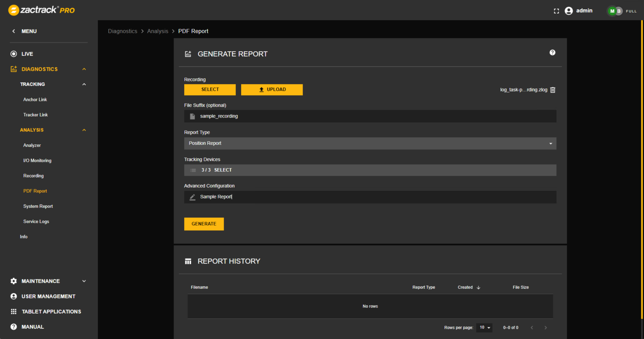Go to System Report in sidebar

point(38,206)
